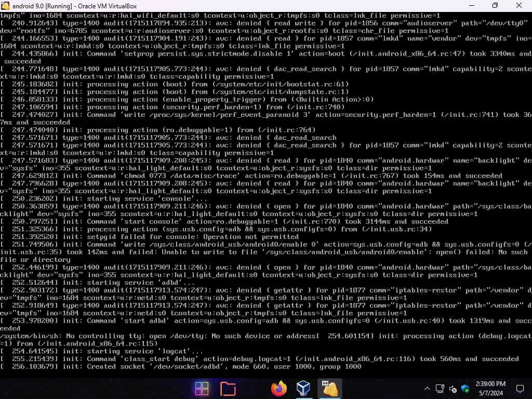Close the android 9.0 VM window
This screenshot has height=399, width=532.
(x=519, y=6)
